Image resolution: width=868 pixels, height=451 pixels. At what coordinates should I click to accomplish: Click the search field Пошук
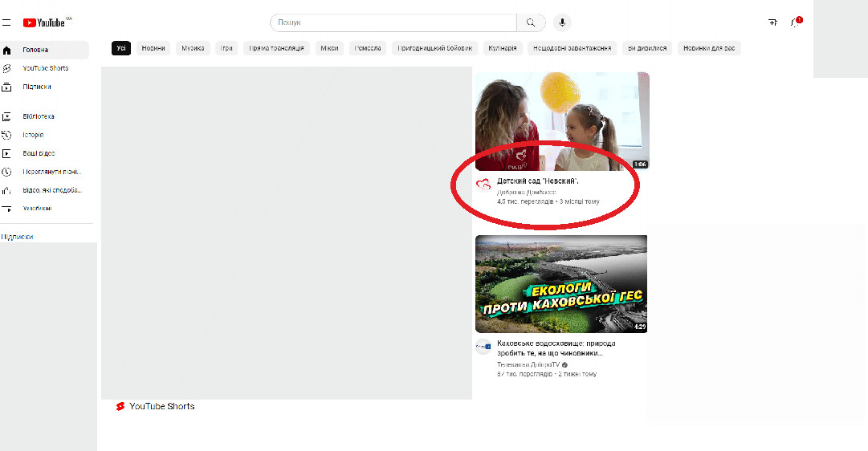pos(393,22)
